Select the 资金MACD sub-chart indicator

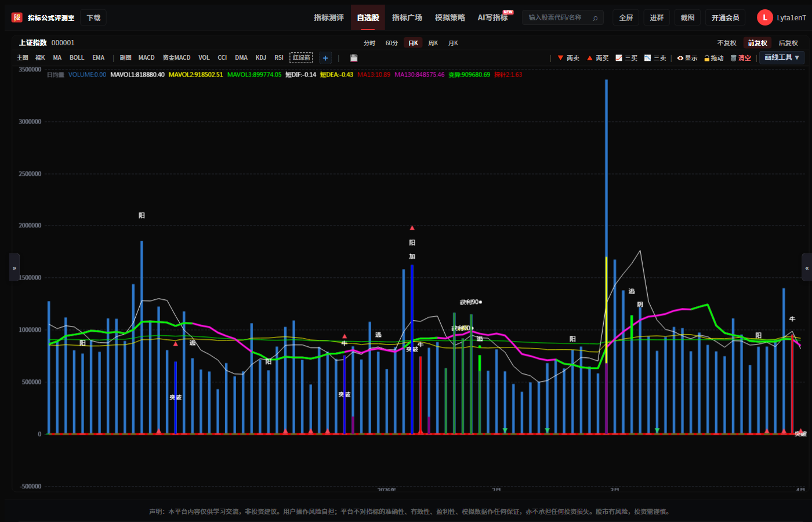[176, 58]
